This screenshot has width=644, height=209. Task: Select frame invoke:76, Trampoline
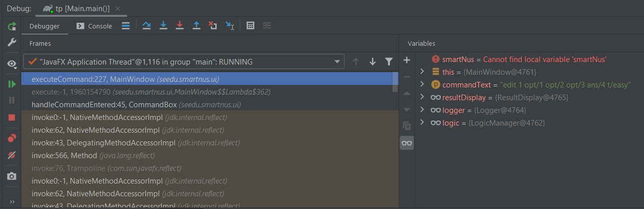point(207,168)
